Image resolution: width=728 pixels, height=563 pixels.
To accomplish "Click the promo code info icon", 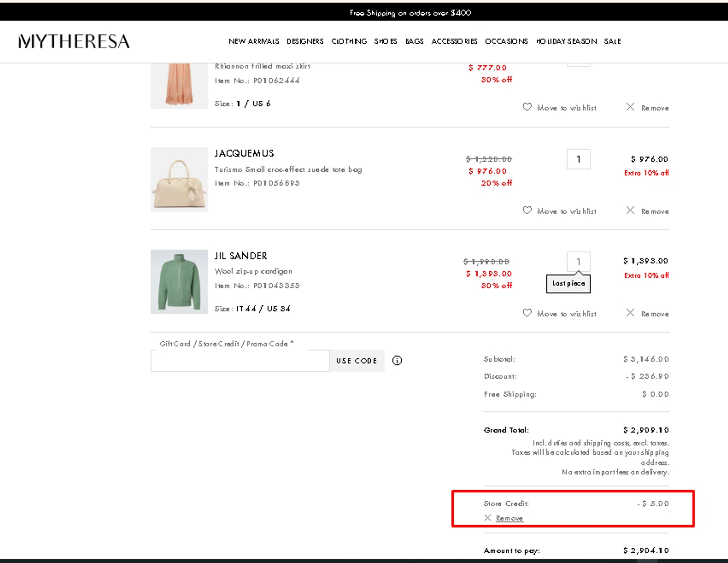I will [x=397, y=361].
